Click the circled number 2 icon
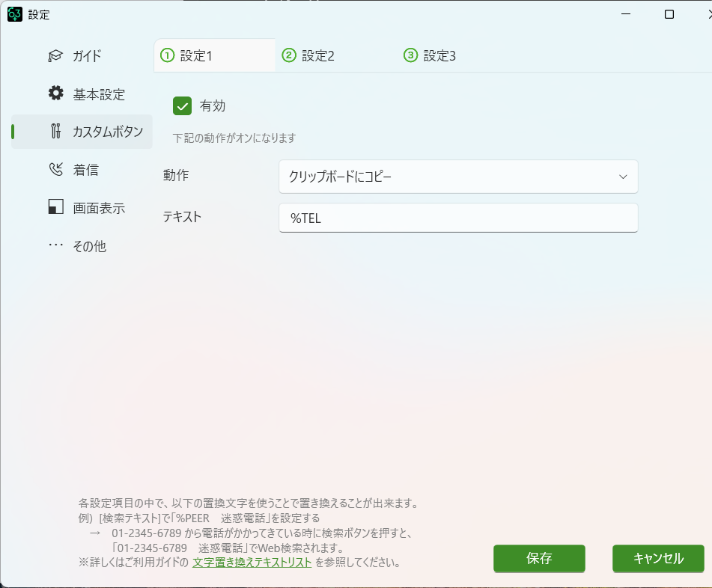Image resolution: width=712 pixels, height=588 pixels. click(x=289, y=55)
